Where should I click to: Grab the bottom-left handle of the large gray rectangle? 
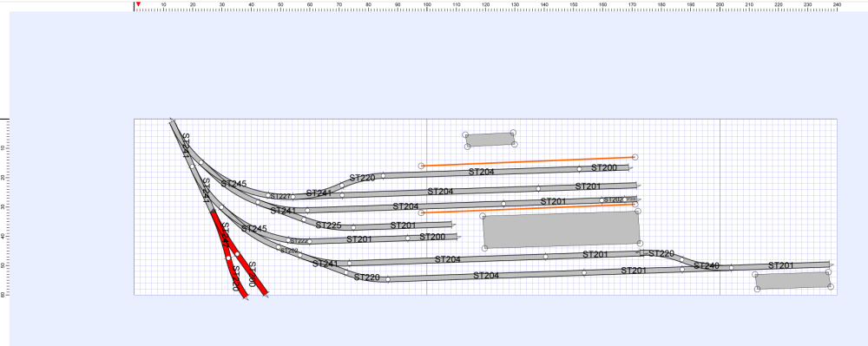click(485, 248)
